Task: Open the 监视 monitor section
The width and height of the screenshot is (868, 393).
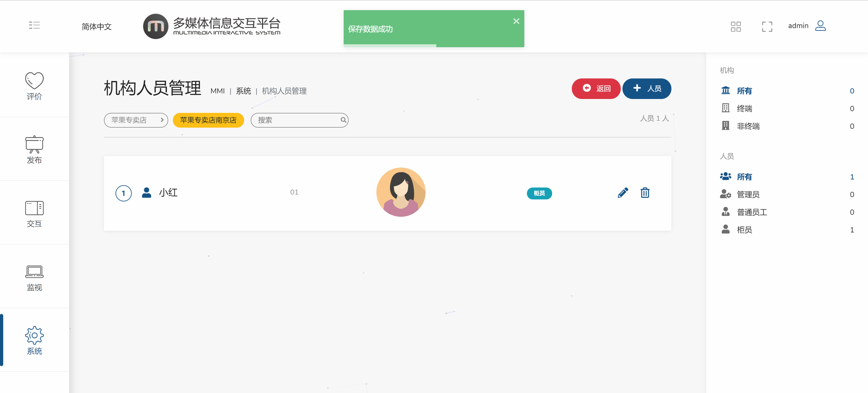Action: click(x=34, y=277)
